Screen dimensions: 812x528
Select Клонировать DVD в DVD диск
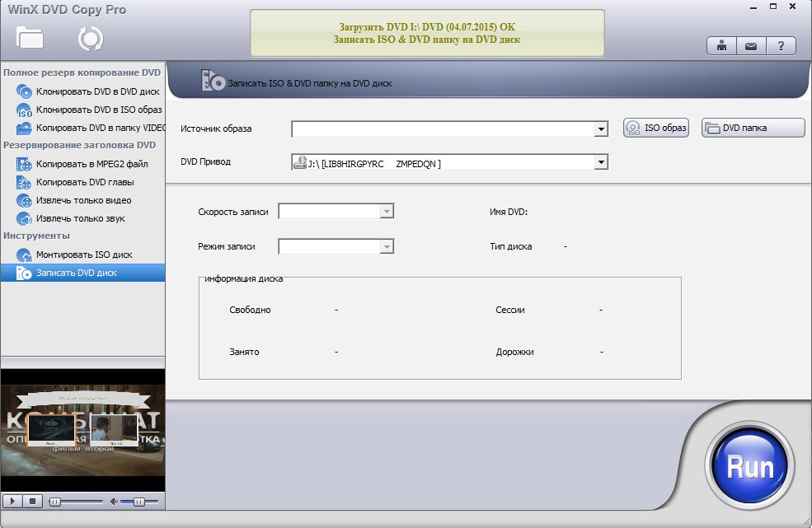98,91
